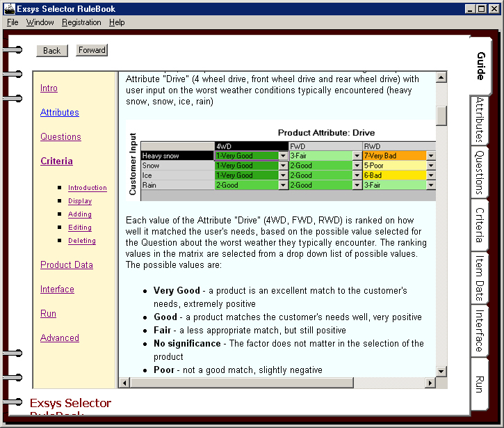The image size is (504, 428).
Task: Switch to the Questions notebook tab
Action: pyautogui.click(x=480, y=172)
